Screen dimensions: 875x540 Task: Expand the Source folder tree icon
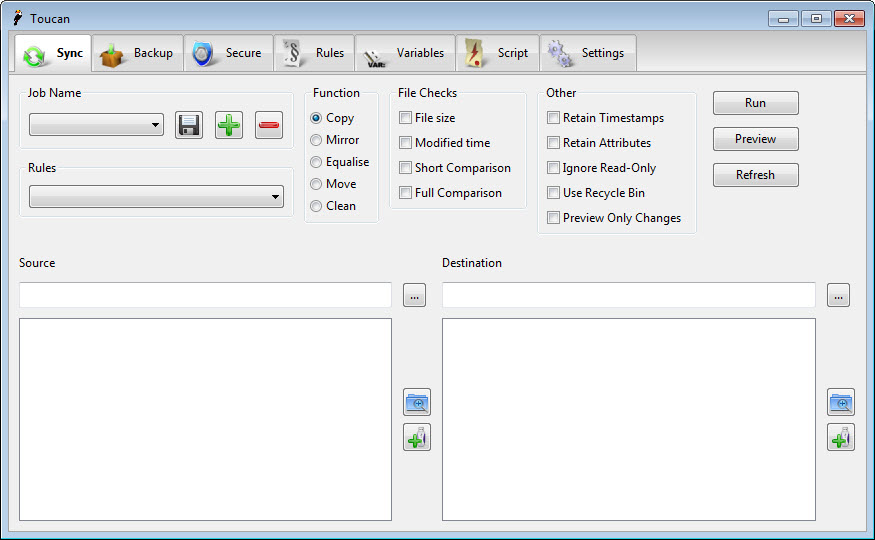417,402
